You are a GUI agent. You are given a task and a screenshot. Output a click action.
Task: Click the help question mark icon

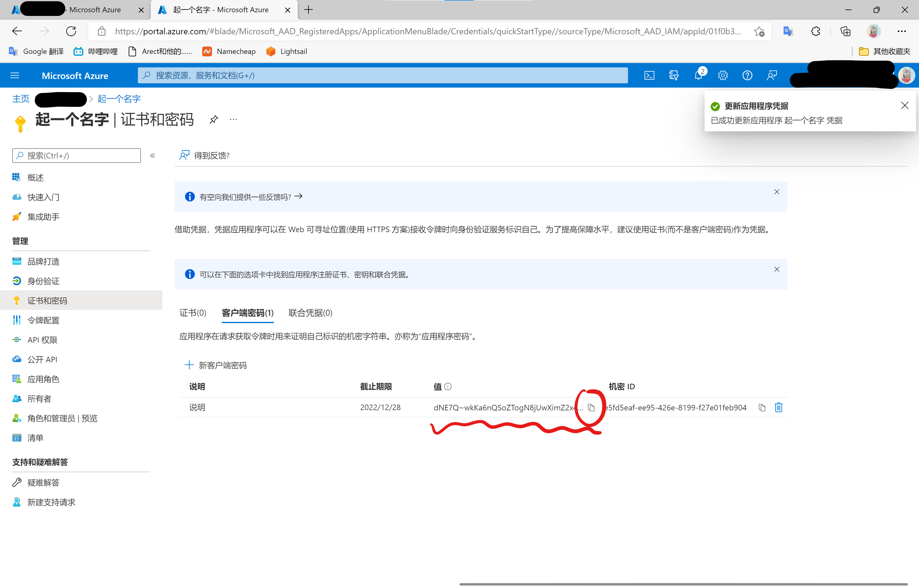click(x=747, y=76)
